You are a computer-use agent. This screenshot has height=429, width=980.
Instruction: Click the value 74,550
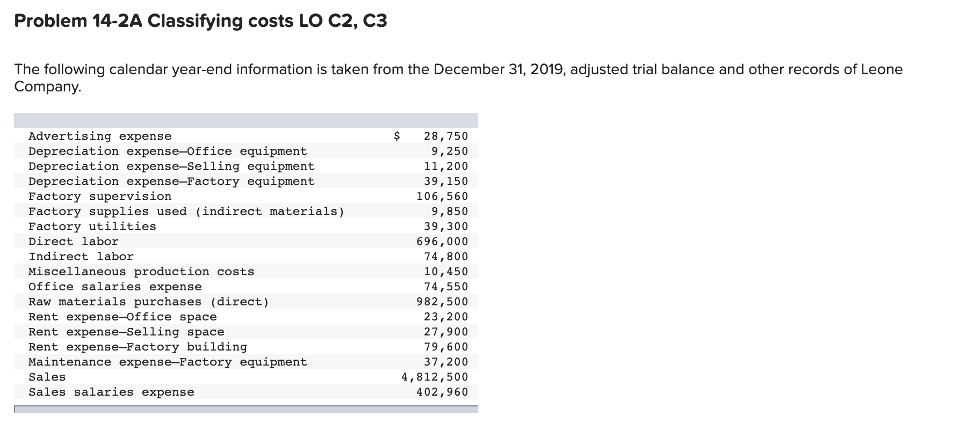coord(446,287)
